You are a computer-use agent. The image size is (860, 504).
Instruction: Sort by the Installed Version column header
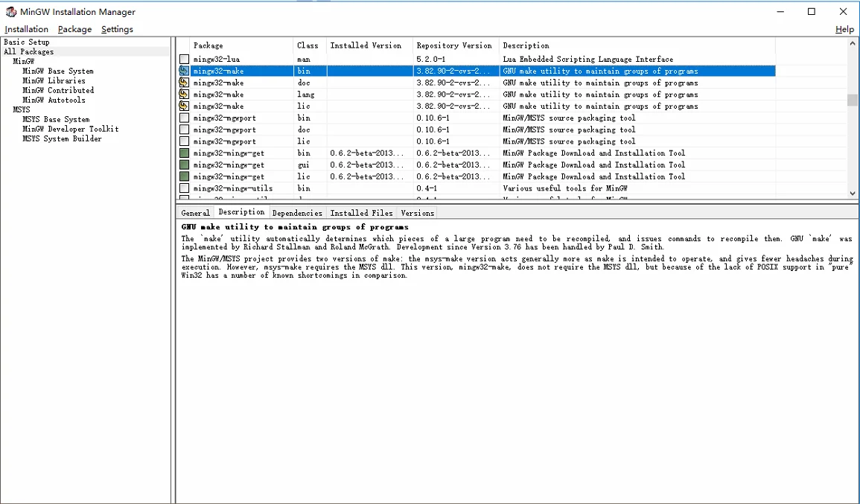(x=369, y=45)
